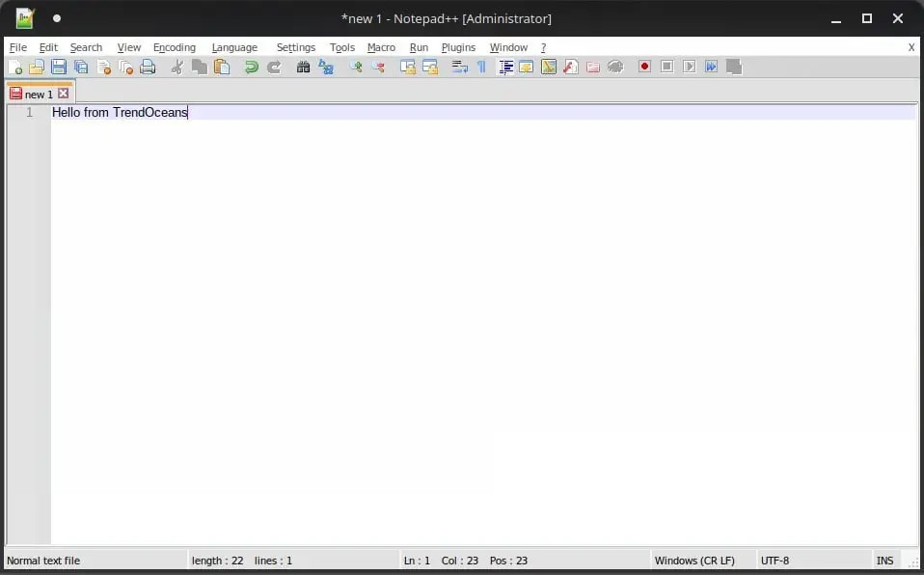The height and width of the screenshot is (575, 924).
Task: Close the current file via toolbar Close icon
Action: click(104, 67)
